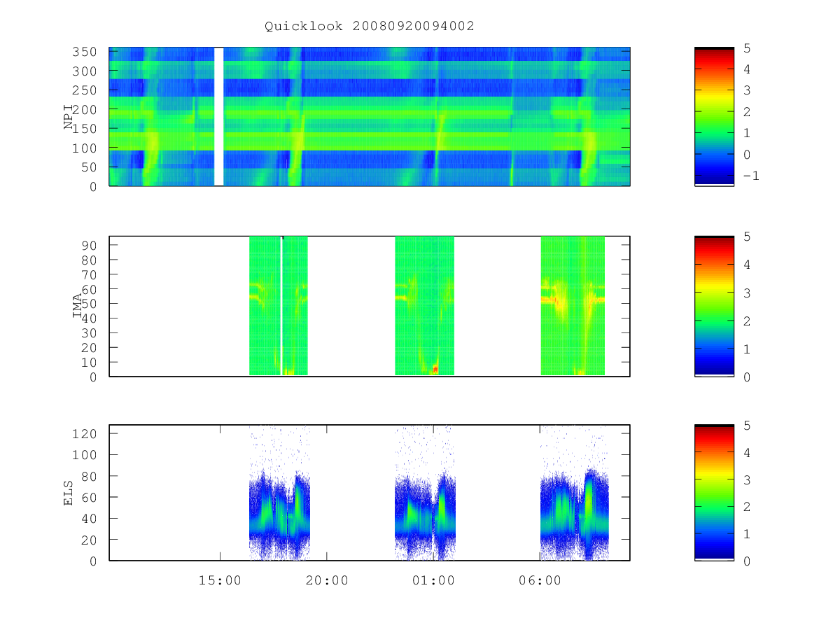Click the ELS panel color scale bar
This screenshot has width=840, height=630.
[x=714, y=493]
